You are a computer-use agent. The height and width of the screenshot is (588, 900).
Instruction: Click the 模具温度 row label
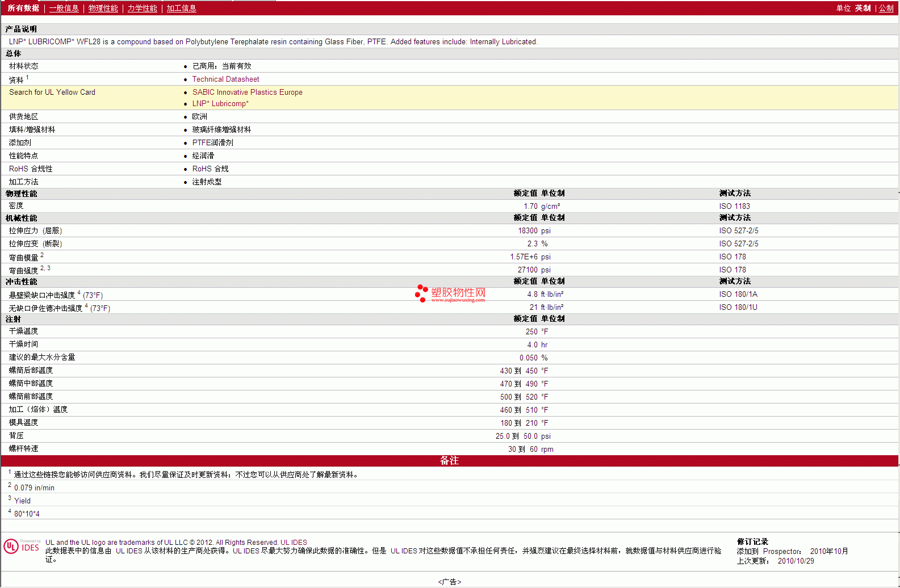point(23,423)
